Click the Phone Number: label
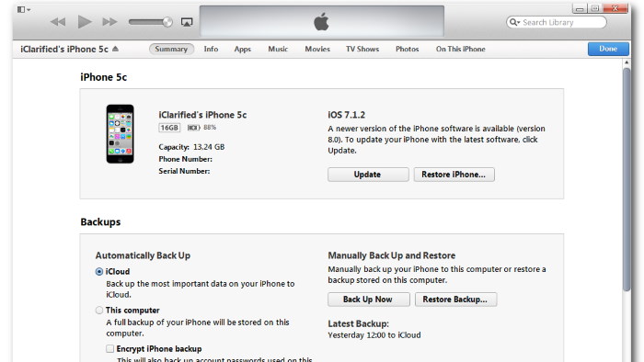644x362 pixels. [x=185, y=159]
